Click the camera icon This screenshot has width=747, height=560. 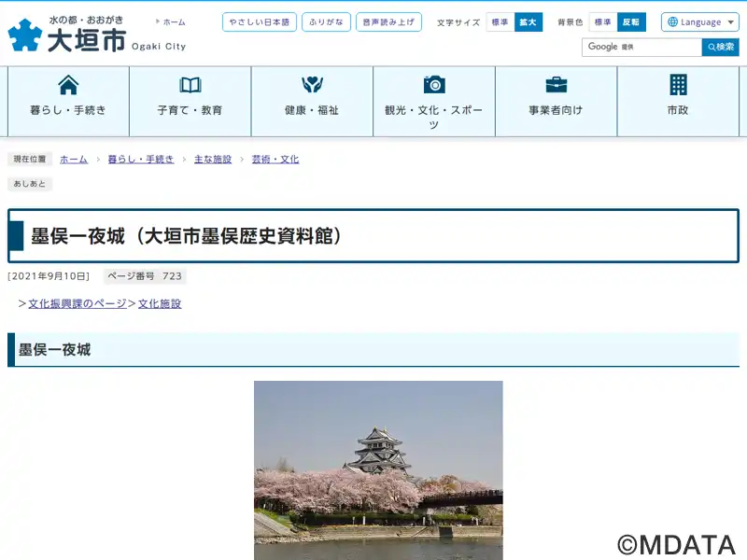coord(434,85)
